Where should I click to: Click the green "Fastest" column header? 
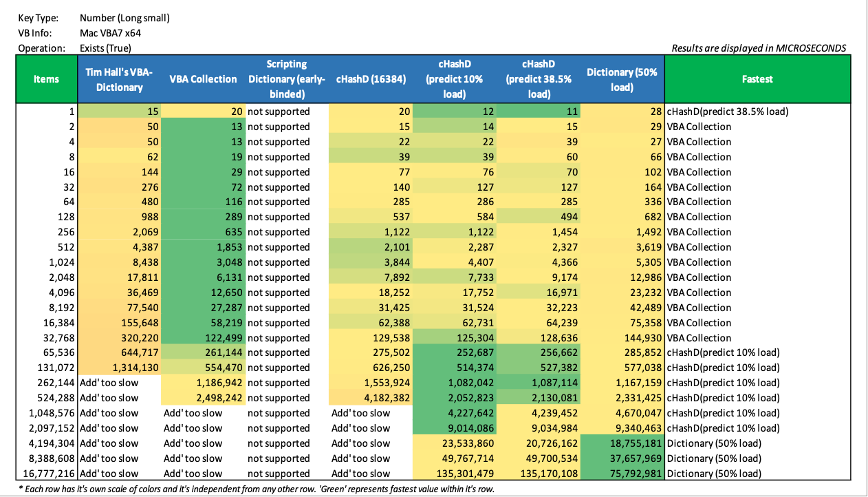pos(757,79)
